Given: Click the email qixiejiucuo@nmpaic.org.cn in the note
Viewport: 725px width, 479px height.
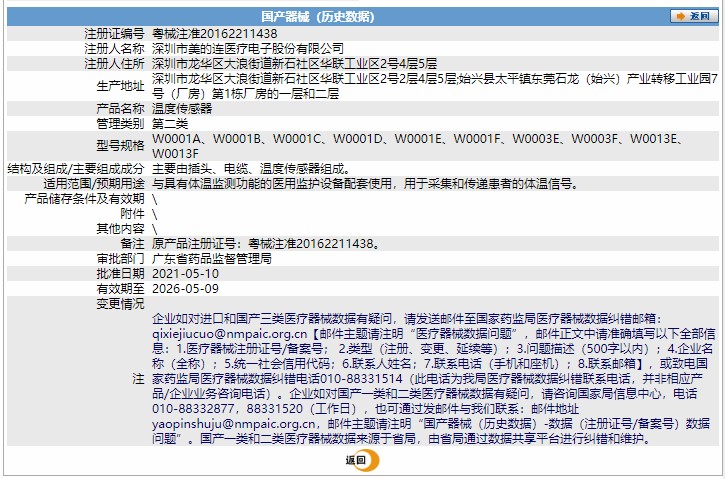Looking at the screenshot, I should (229, 333).
